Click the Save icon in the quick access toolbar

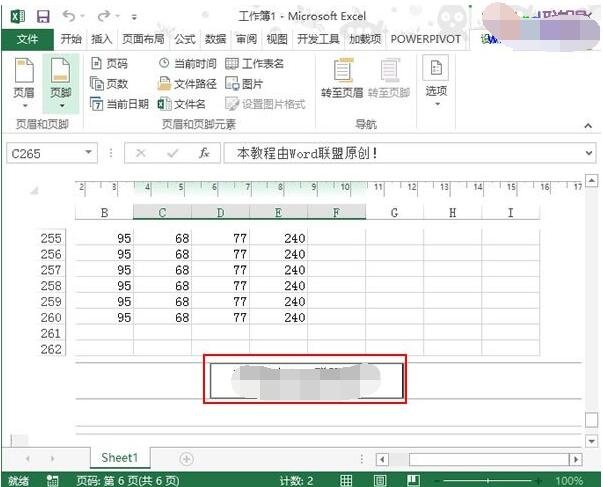[x=43, y=17]
